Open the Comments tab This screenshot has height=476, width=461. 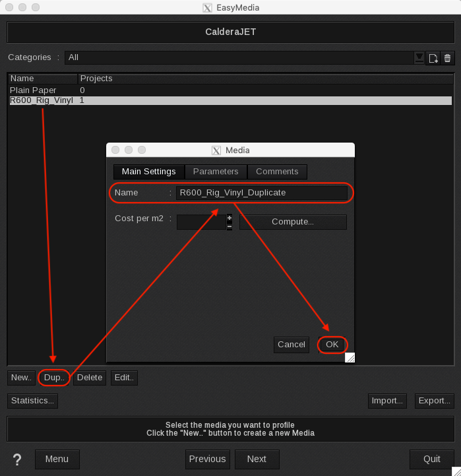coord(277,172)
